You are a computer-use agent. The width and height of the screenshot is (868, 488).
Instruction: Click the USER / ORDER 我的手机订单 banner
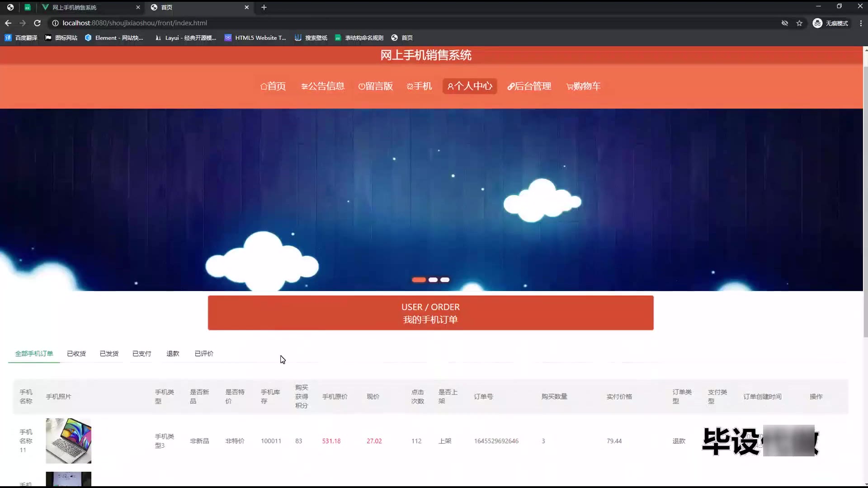coord(430,313)
